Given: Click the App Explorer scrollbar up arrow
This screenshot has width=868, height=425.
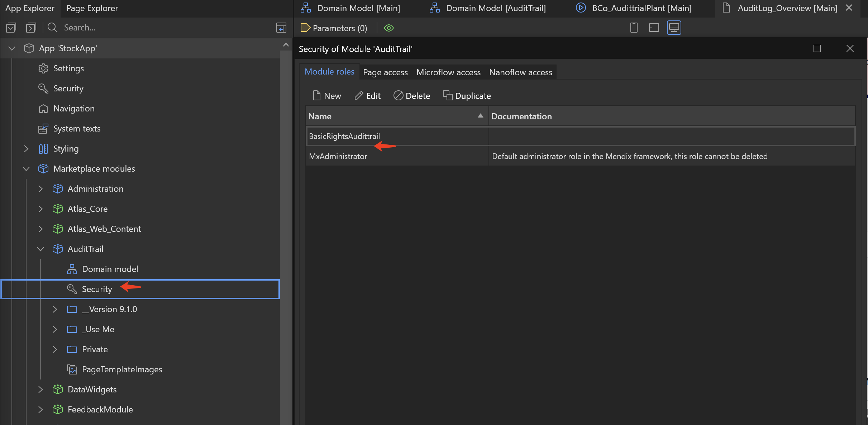Looking at the screenshot, I should (286, 45).
